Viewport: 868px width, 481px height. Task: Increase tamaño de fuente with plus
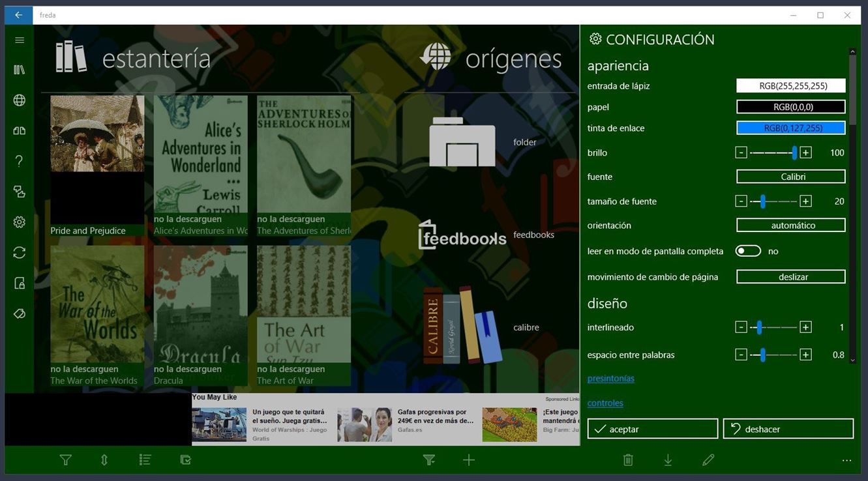(x=806, y=201)
